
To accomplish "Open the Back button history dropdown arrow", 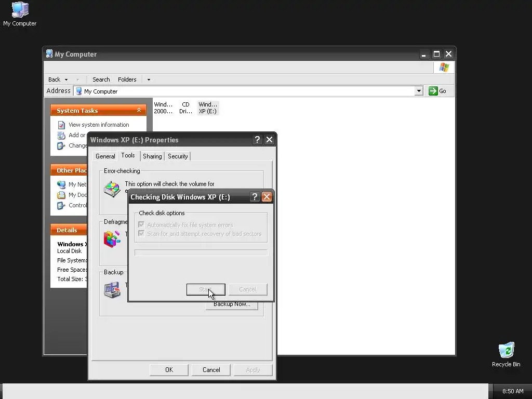I will [66, 79].
